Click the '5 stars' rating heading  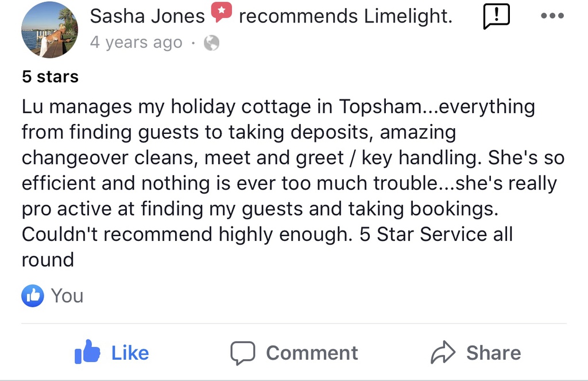tap(50, 76)
